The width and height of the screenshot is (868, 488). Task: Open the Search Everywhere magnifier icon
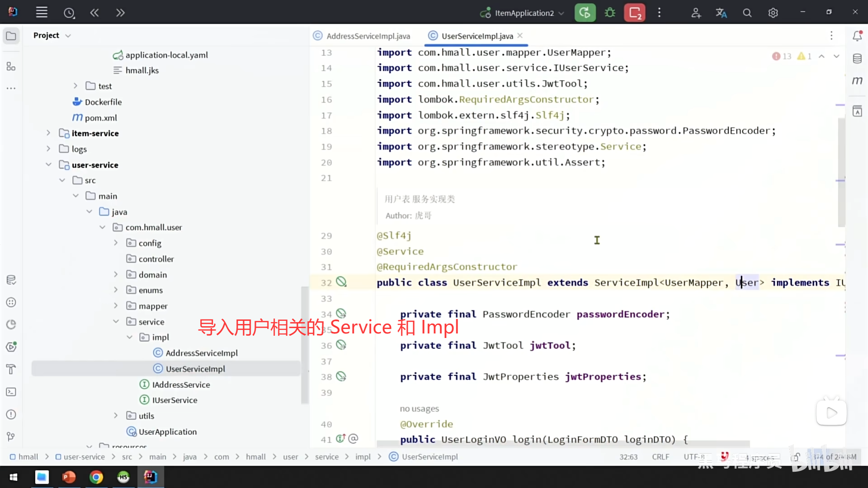747,13
